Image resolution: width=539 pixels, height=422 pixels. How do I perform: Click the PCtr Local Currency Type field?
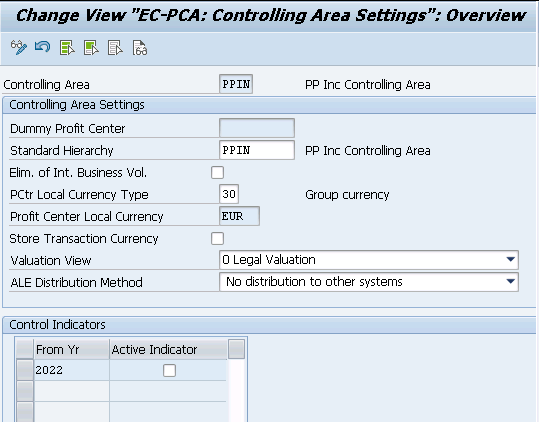coord(229,194)
